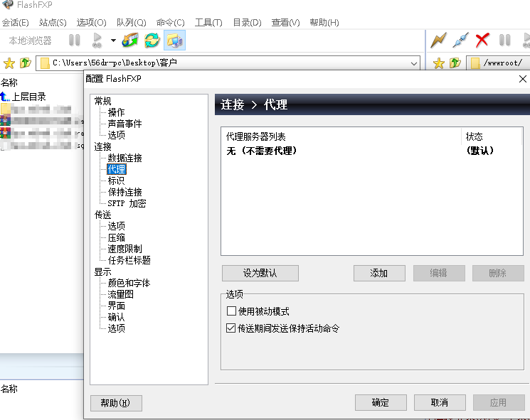Open the 查看(V) menu

click(285, 23)
